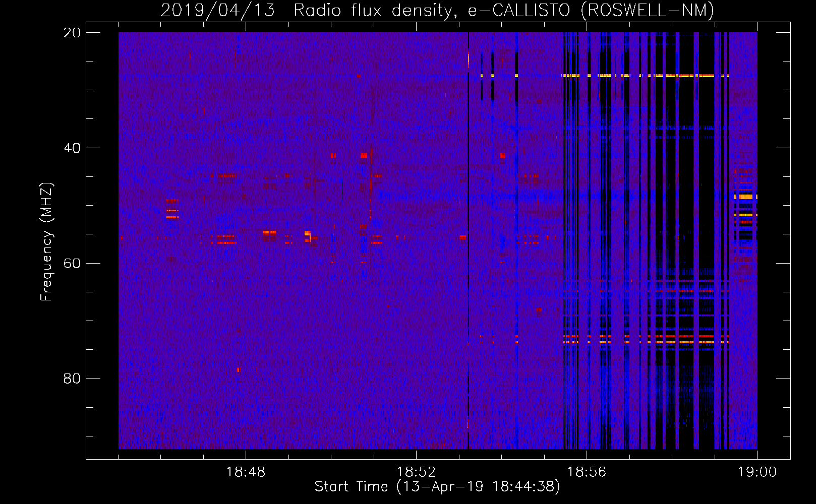Viewport: 816px width, 504px height.
Task: Click the frequency tick label '20'
Action: click(x=72, y=33)
